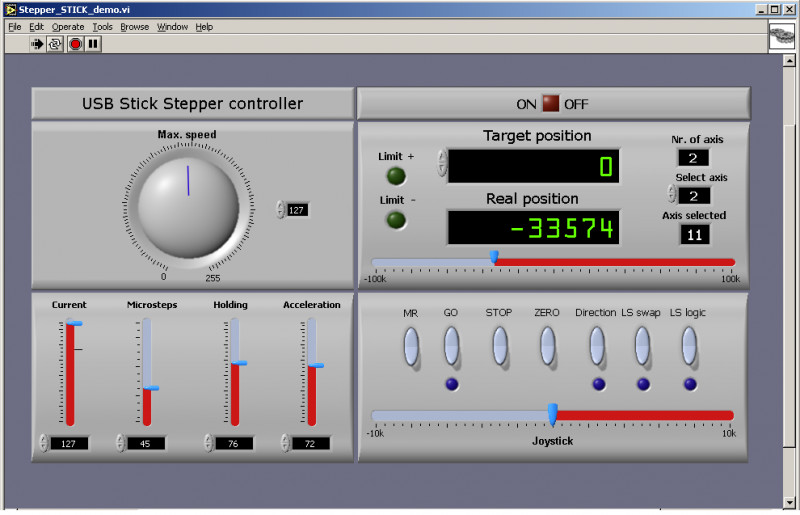Open the Window menu
This screenshot has height=515, width=800.
172,27
